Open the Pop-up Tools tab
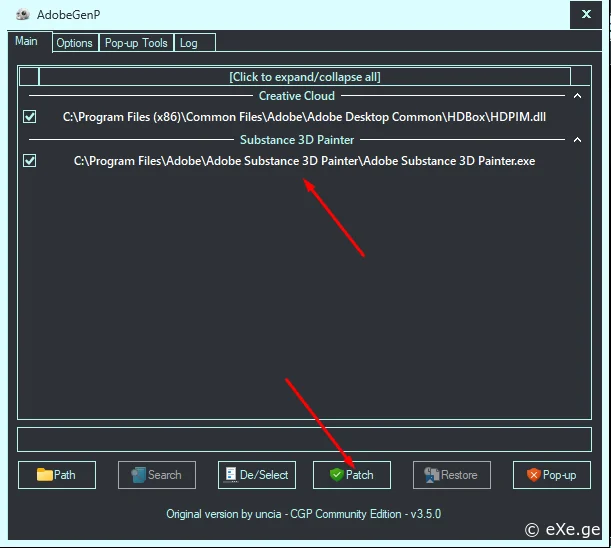611x548 pixels. pos(136,42)
